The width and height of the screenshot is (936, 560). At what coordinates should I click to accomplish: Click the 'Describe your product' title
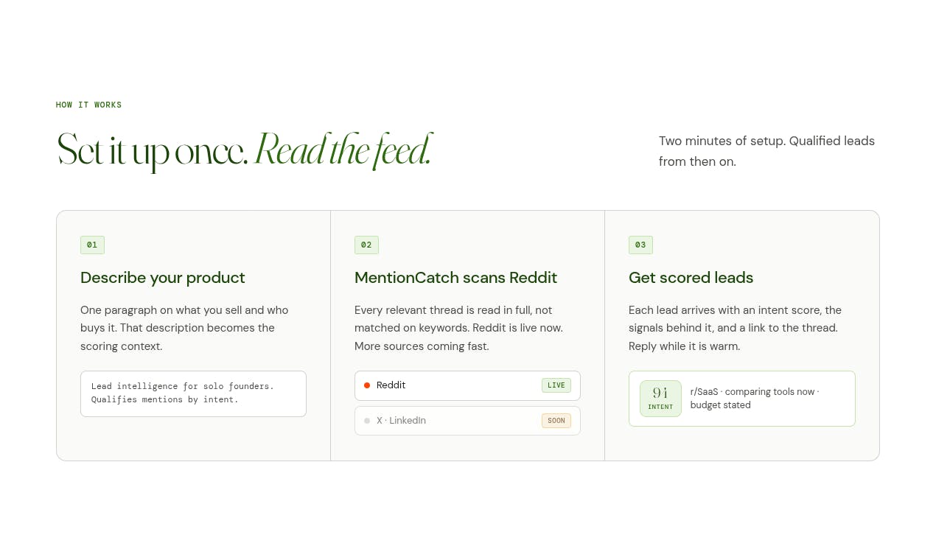click(162, 278)
